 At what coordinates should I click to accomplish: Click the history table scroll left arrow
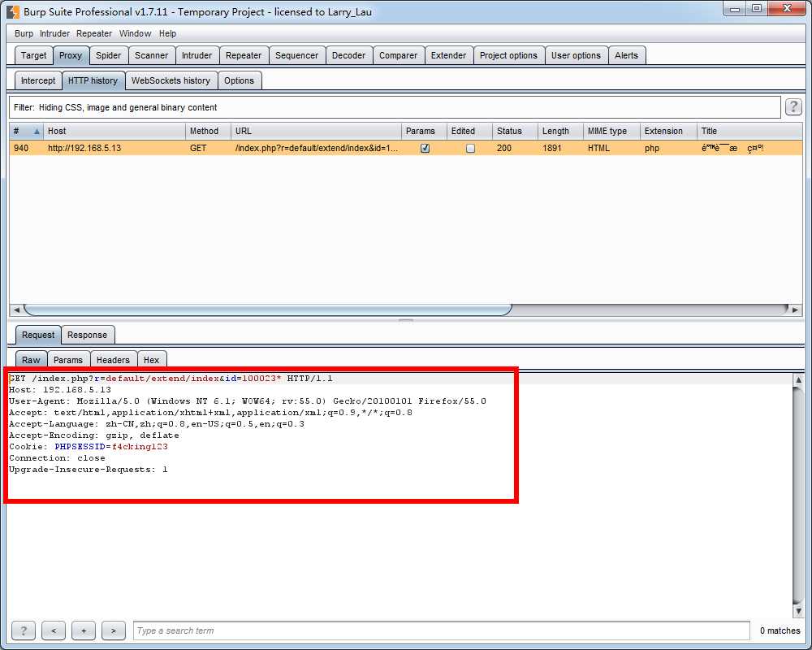(x=16, y=310)
